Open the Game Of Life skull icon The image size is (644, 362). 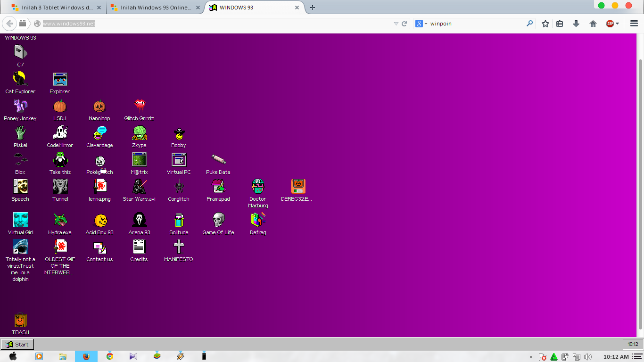[x=218, y=220]
